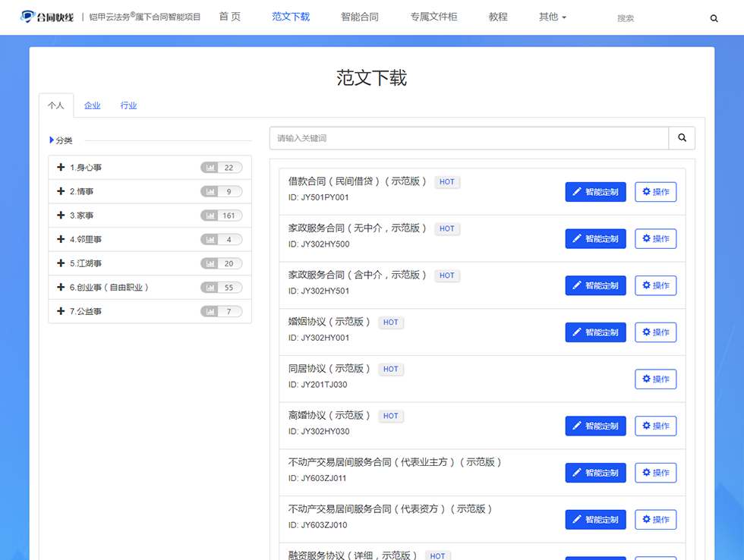Click 智能定制 for 不动产交易居间服务合同（代表资方）

point(595,520)
